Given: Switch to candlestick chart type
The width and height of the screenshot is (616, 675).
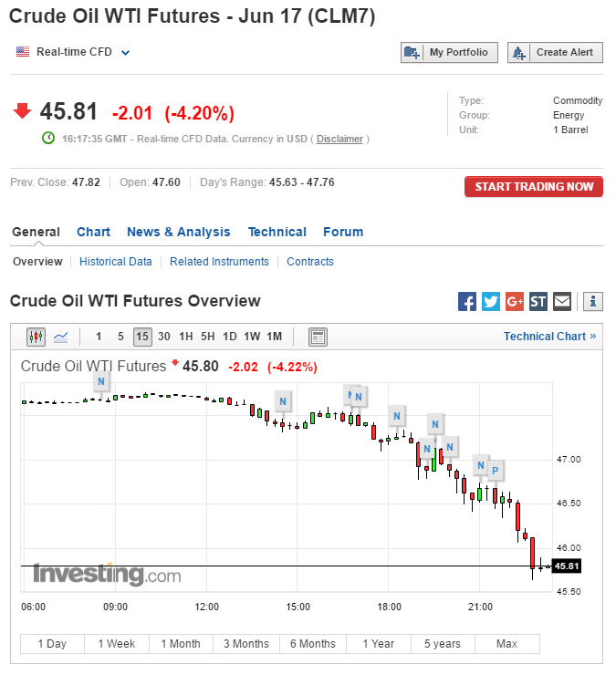Looking at the screenshot, I should click(x=37, y=337).
